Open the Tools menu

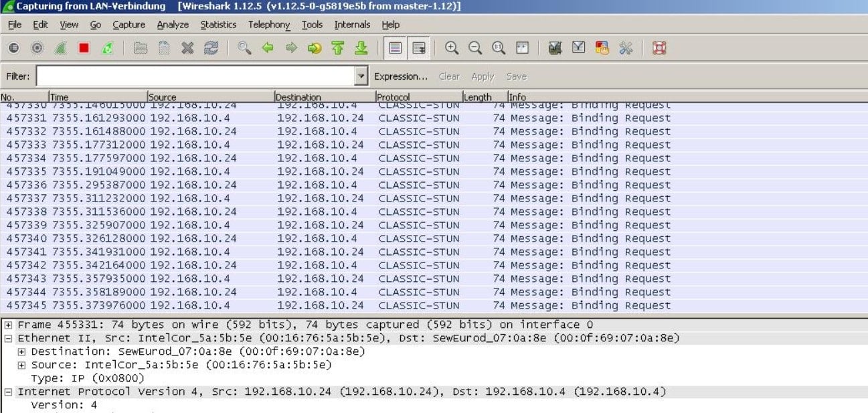pos(312,25)
